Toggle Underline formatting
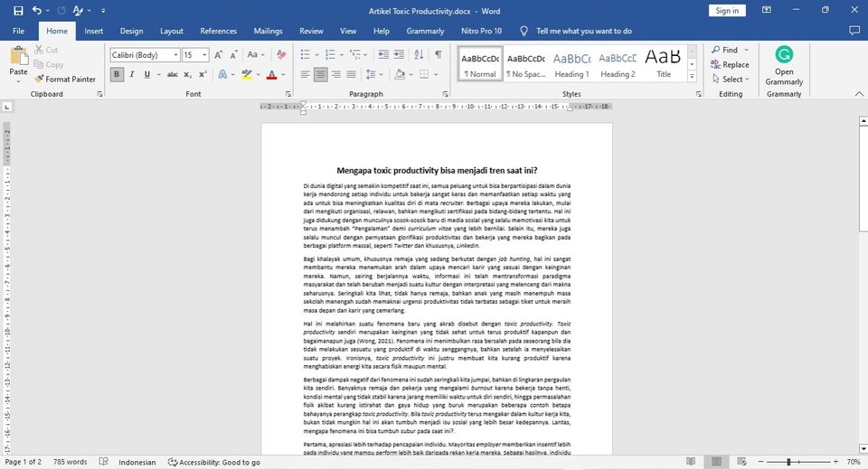 coord(146,74)
